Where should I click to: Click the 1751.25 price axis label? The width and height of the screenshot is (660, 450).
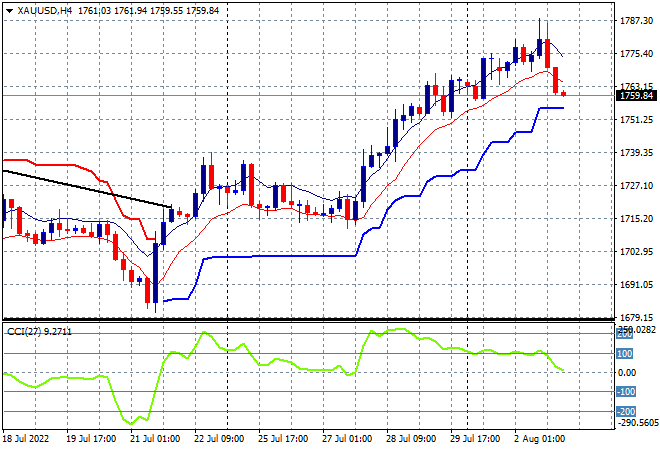point(636,120)
